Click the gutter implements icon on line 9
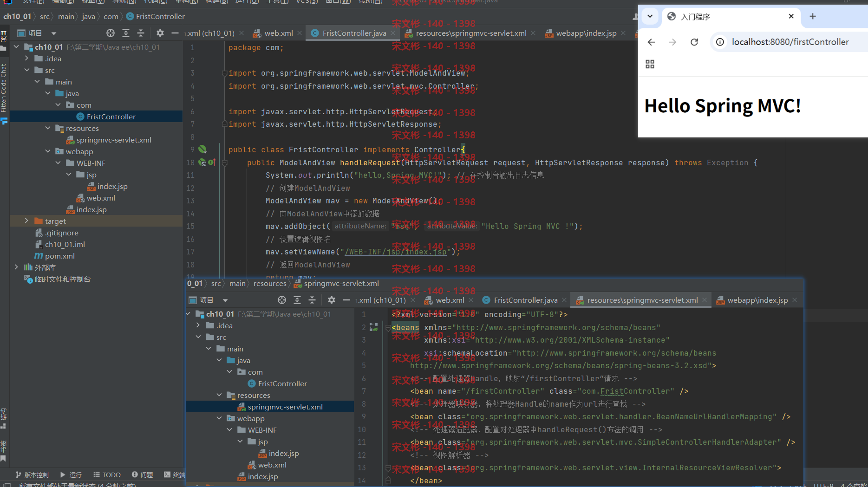Image resolution: width=868 pixels, height=487 pixels. [202, 149]
